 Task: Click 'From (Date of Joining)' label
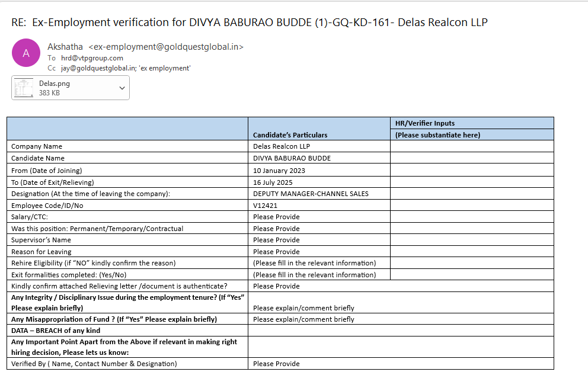coord(46,171)
